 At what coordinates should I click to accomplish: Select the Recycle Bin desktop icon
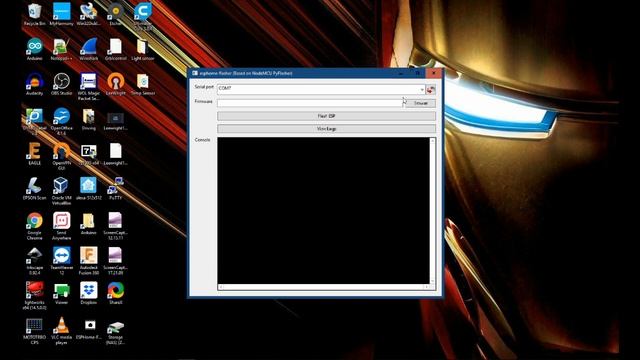point(34,15)
